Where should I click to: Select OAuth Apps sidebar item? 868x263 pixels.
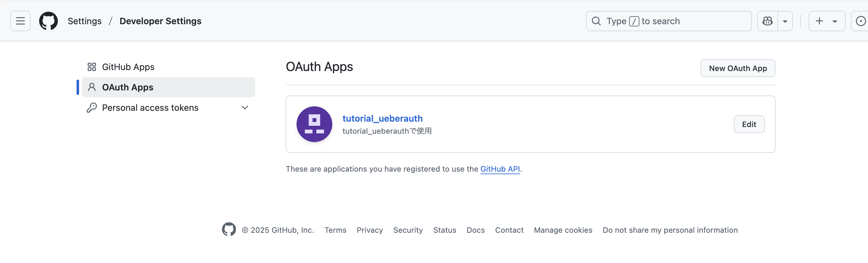click(168, 87)
